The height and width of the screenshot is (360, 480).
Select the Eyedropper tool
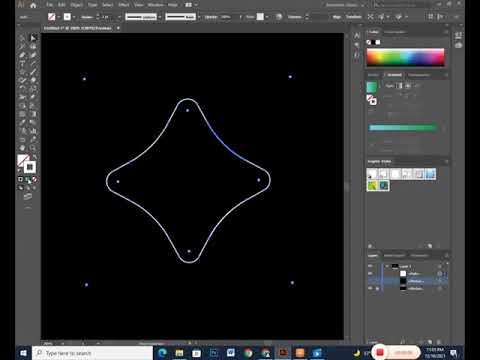tap(22, 122)
